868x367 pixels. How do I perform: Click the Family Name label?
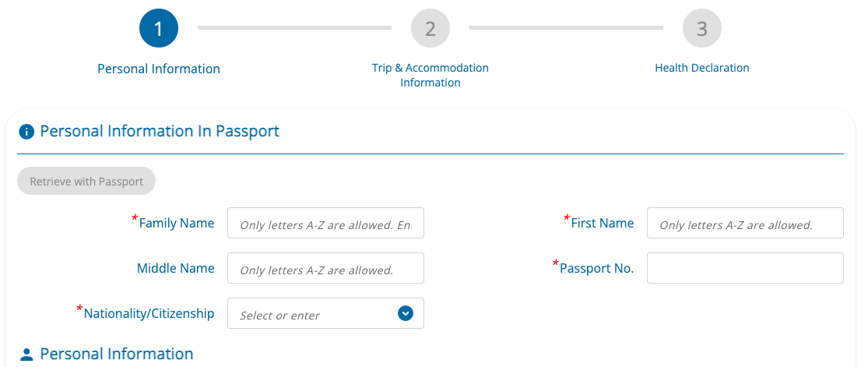click(177, 223)
